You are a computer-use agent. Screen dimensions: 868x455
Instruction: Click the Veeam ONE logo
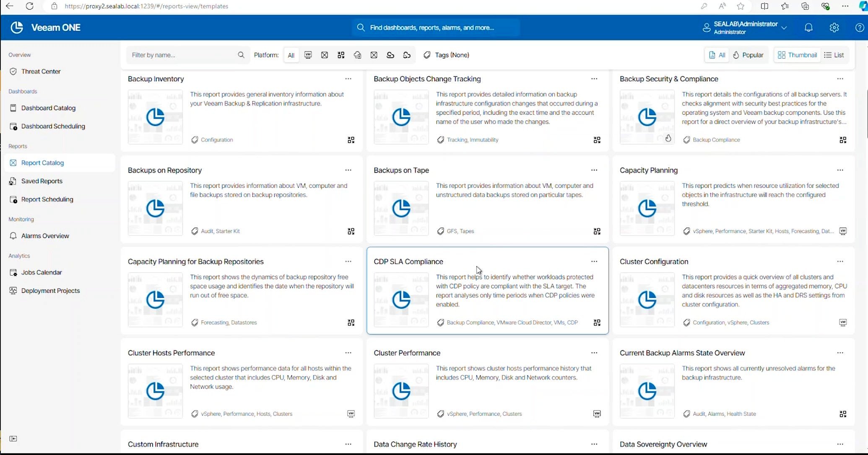pyautogui.click(x=45, y=27)
